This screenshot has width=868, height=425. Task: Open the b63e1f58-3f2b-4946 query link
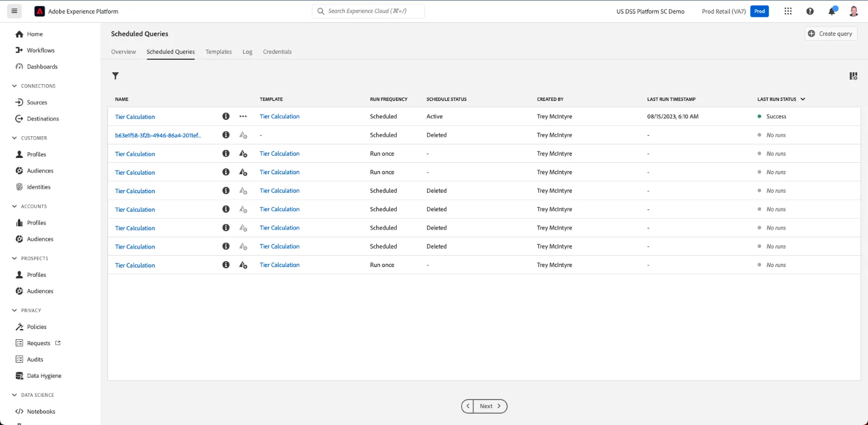pyautogui.click(x=158, y=135)
